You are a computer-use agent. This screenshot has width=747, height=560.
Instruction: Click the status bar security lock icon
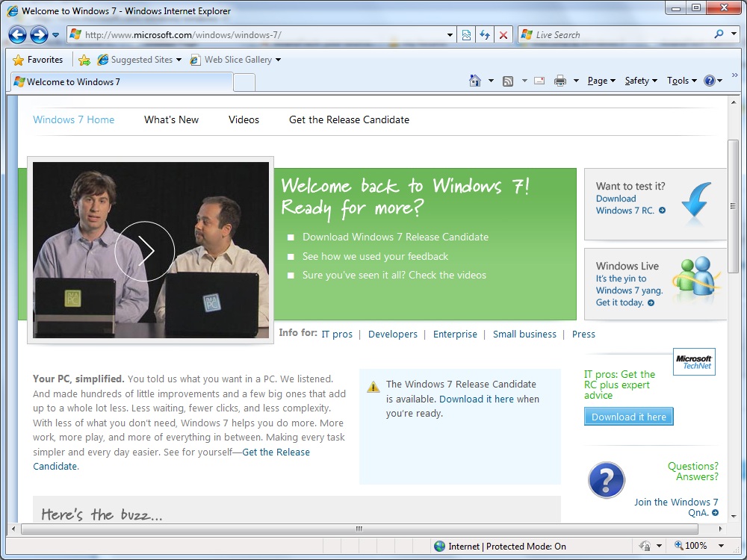click(645, 546)
